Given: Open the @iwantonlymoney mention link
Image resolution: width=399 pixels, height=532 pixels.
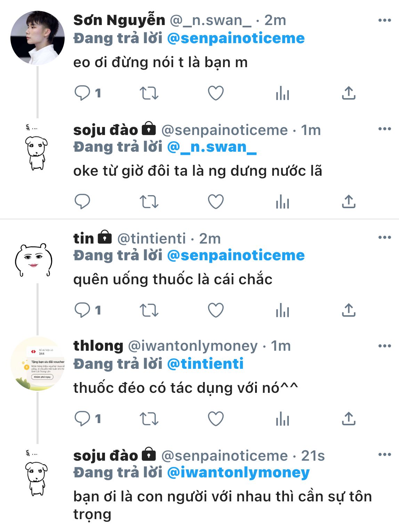Looking at the screenshot, I should 238,473.
